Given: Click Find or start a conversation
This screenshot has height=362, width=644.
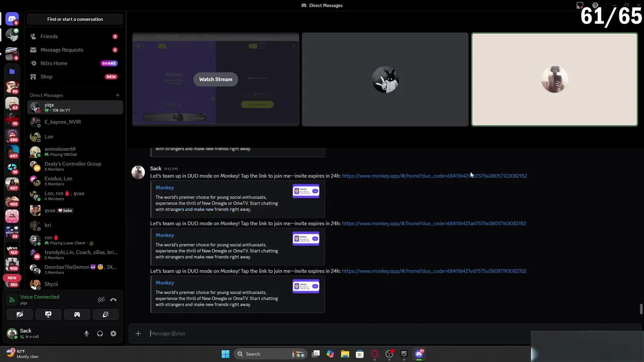Looking at the screenshot, I should click(x=75, y=19).
